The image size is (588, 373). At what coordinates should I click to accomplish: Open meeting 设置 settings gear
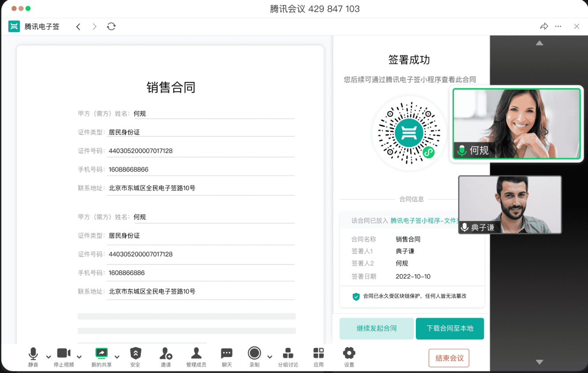pos(349,357)
